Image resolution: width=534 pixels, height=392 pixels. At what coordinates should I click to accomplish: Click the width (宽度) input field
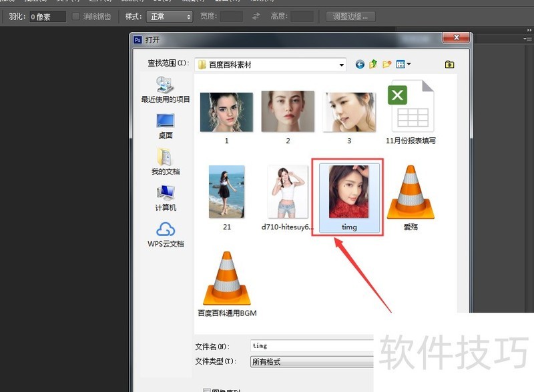coord(231,16)
